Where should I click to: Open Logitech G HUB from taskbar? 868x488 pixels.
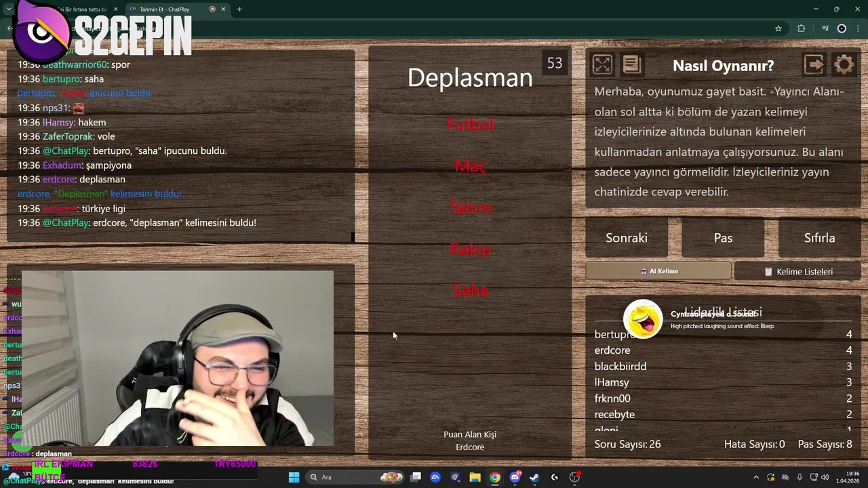click(x=555, y=477)
